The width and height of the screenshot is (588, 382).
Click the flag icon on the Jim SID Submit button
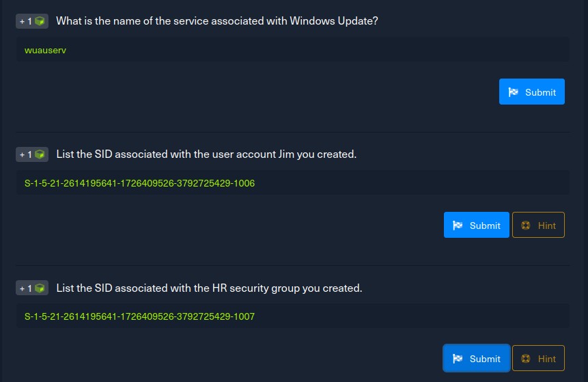pyautogui.click(x=458, y=225)
